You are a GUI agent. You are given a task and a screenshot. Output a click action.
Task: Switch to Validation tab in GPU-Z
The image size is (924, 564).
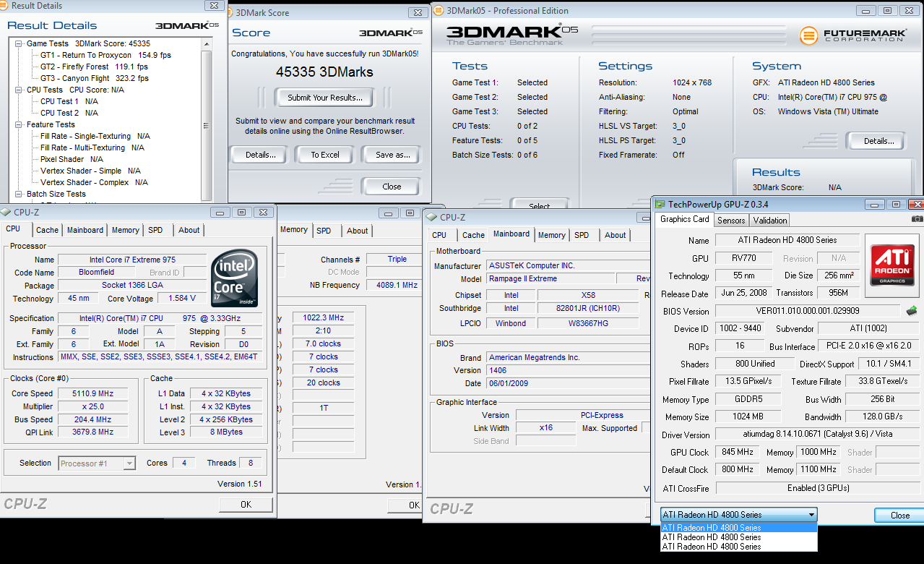[769, 220]
